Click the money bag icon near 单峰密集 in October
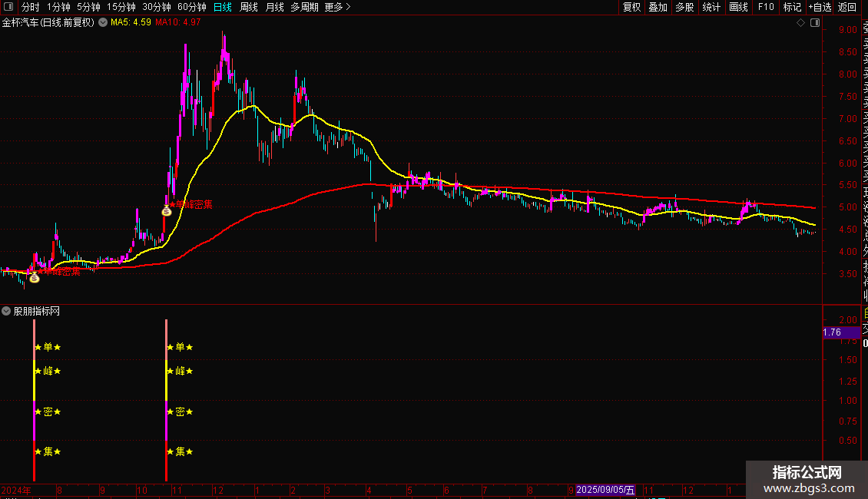868x499 pixels. coord(167,211)
